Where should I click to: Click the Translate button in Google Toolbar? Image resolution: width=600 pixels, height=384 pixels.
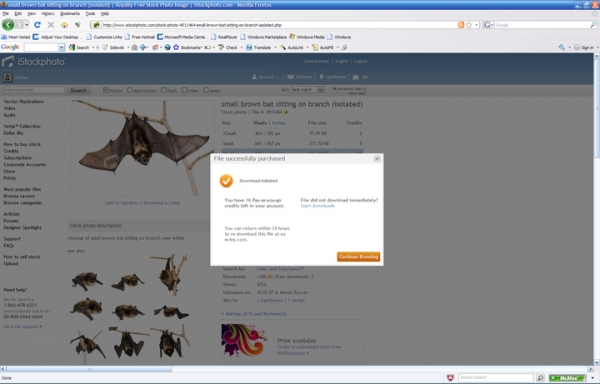click(x=258, y=47)
